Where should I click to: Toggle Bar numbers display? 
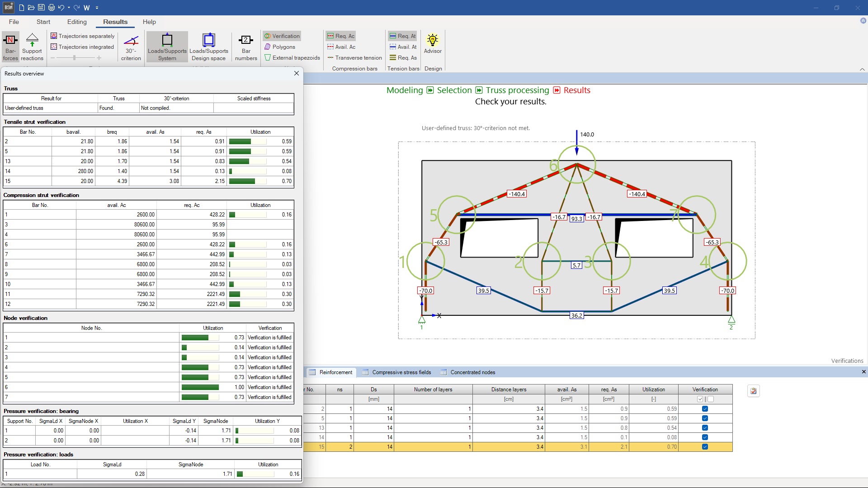click(x=245, y=47)
